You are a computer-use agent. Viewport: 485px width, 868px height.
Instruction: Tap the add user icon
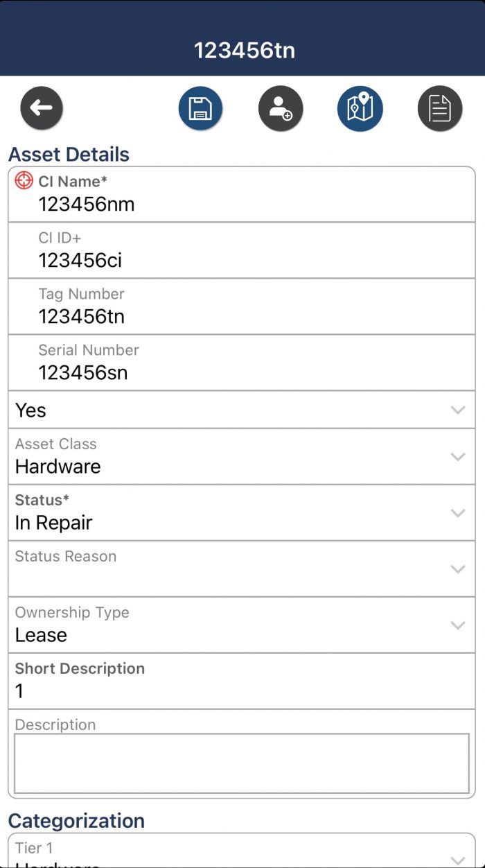coord(281,109)
